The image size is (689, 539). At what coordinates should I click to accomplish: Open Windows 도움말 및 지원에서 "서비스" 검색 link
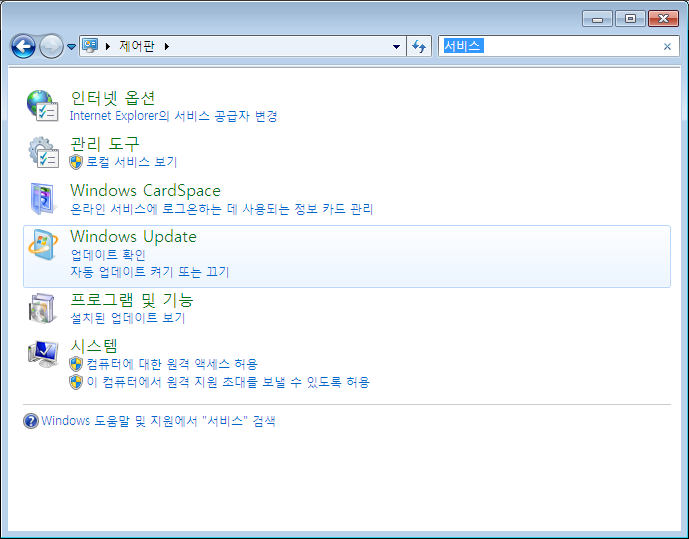tap(158, 421)
